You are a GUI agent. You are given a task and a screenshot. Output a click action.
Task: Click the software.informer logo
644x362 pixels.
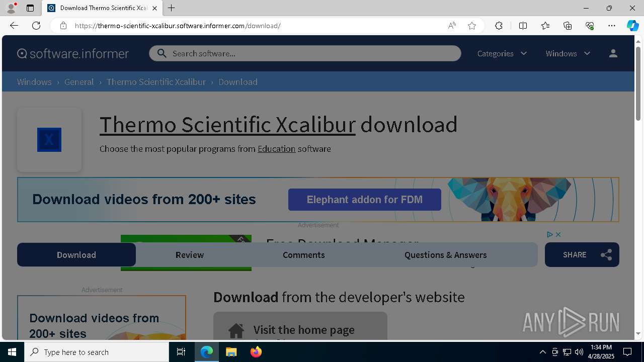tap(73, 53)
